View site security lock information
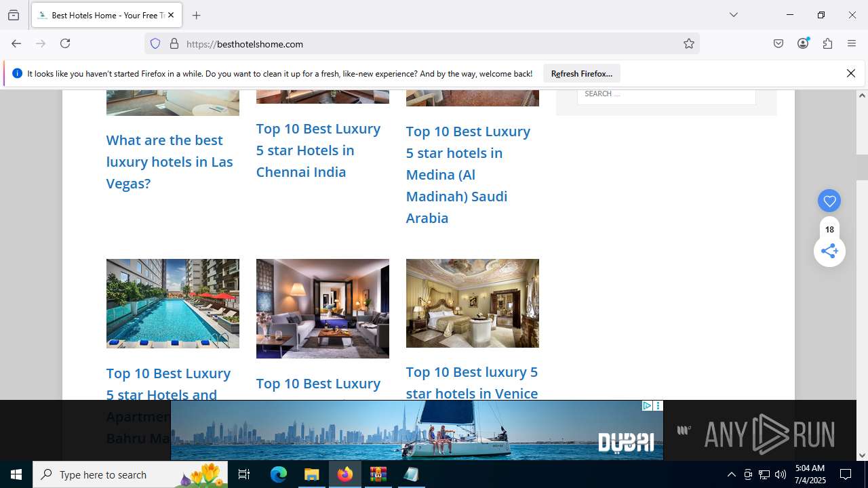The height and width of the screenshot is (488, 868). (x=174, y=43)
